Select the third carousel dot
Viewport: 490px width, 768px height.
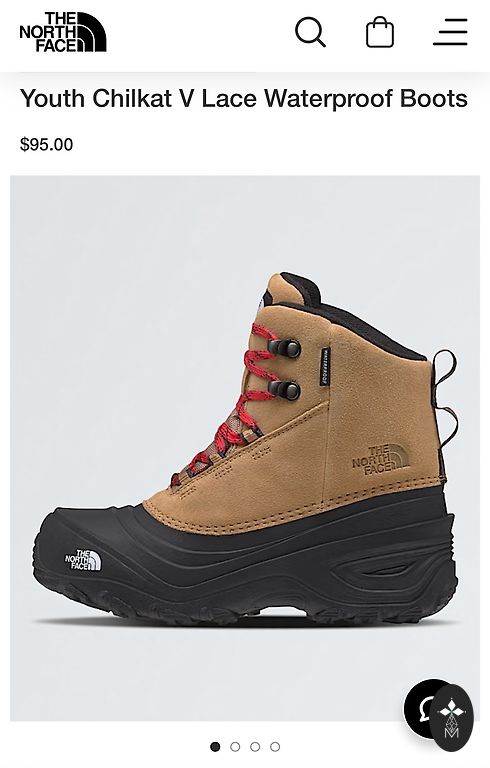pos(255,746)
